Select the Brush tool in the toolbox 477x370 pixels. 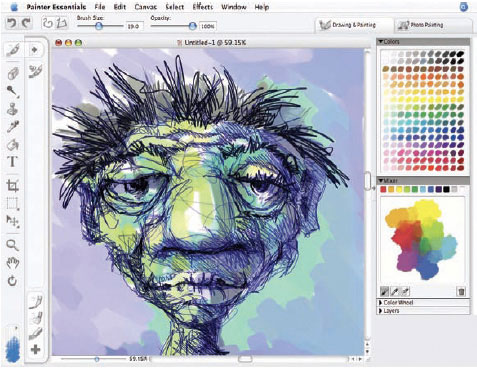pyautogui.click(x=13, y=50)
